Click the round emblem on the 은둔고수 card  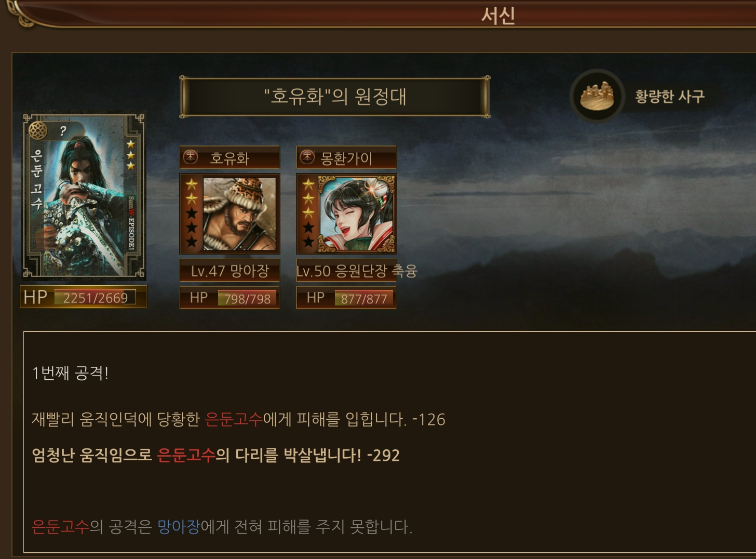38,130
